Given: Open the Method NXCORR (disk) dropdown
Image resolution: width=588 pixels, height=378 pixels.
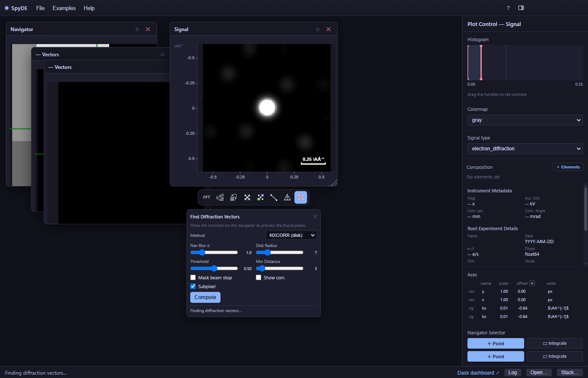Looking at the screenshot, I should click(291, 235).
